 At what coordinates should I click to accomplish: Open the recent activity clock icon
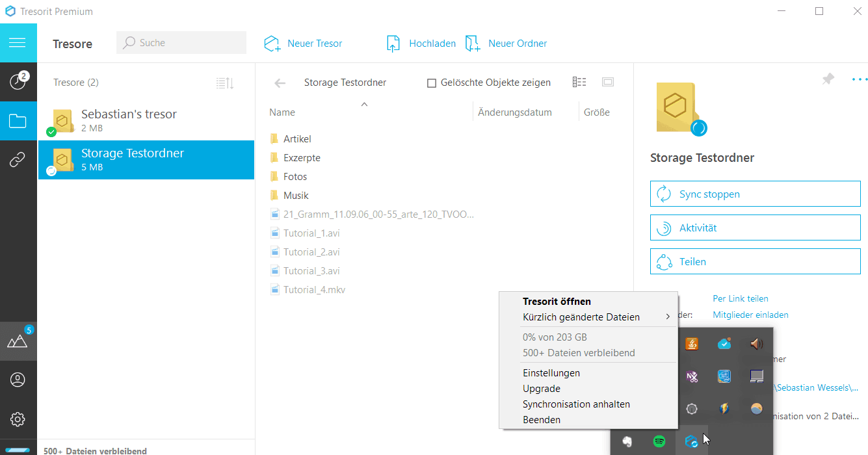pos(18,82)
